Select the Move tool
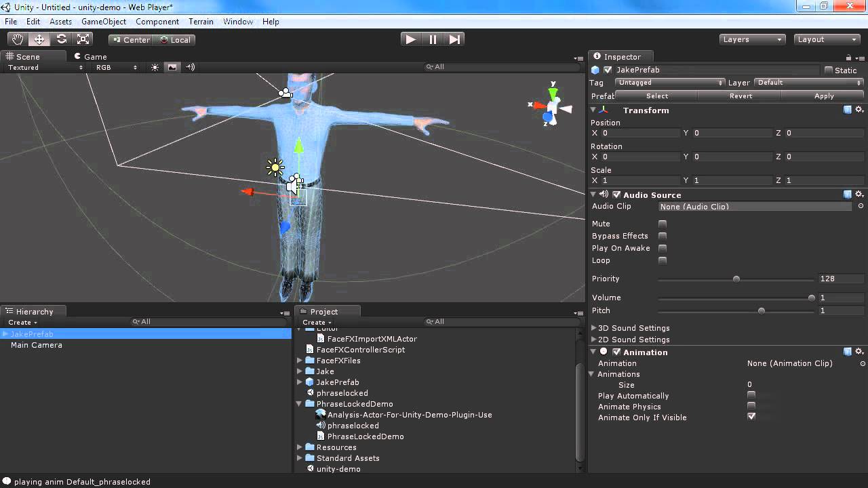The height and width of the screenshot is (488, 868). [x=39, y=39]
